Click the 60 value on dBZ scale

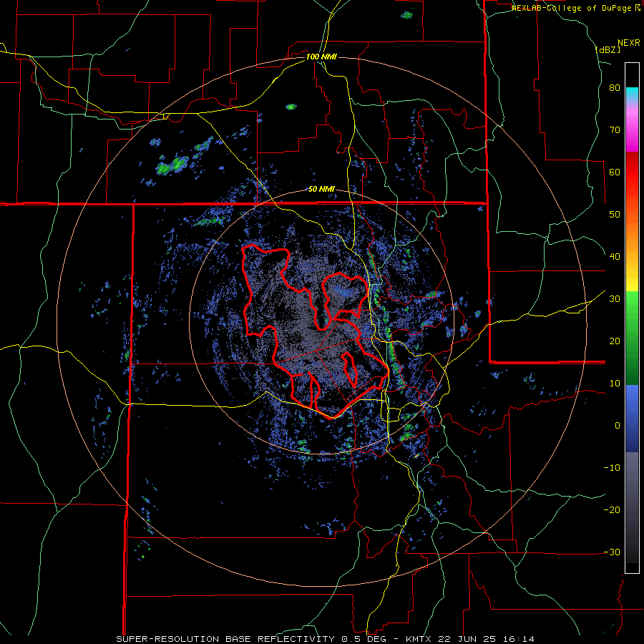615,172
